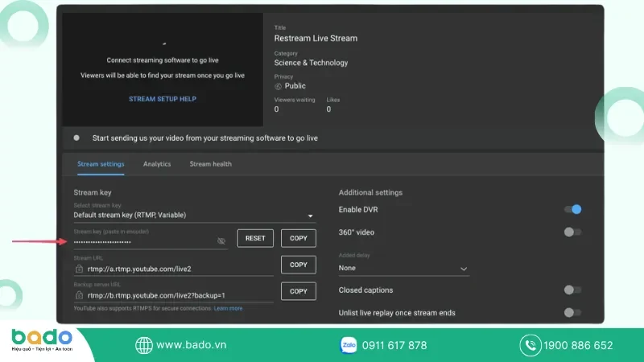Click the Viewers waiting count

point(276,109)
